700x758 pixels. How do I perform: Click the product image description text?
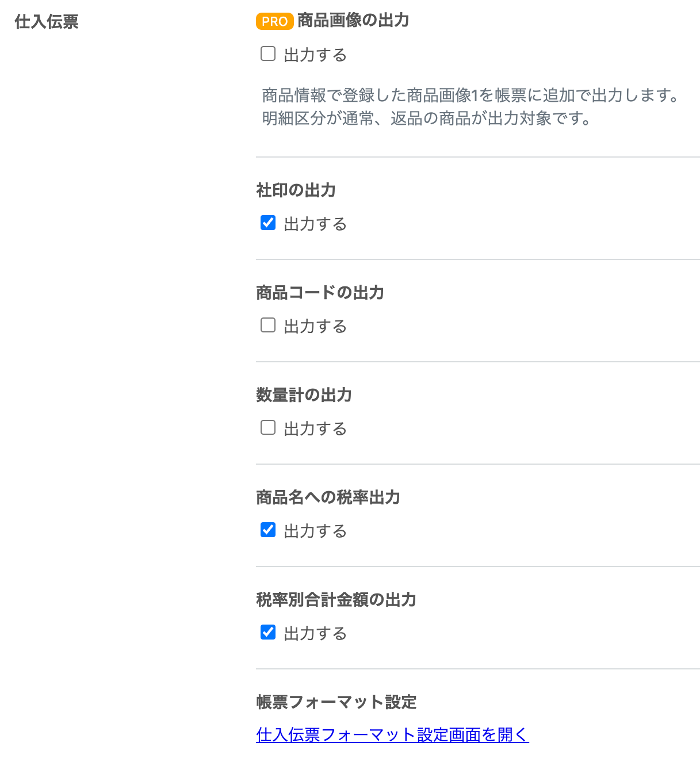(x=471, y=107)
